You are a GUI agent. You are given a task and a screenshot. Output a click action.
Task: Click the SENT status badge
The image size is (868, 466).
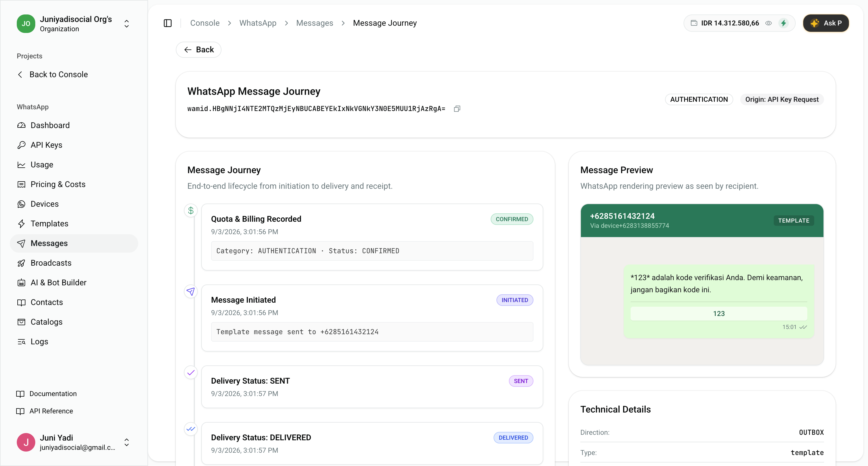click(x=521, y=381)
